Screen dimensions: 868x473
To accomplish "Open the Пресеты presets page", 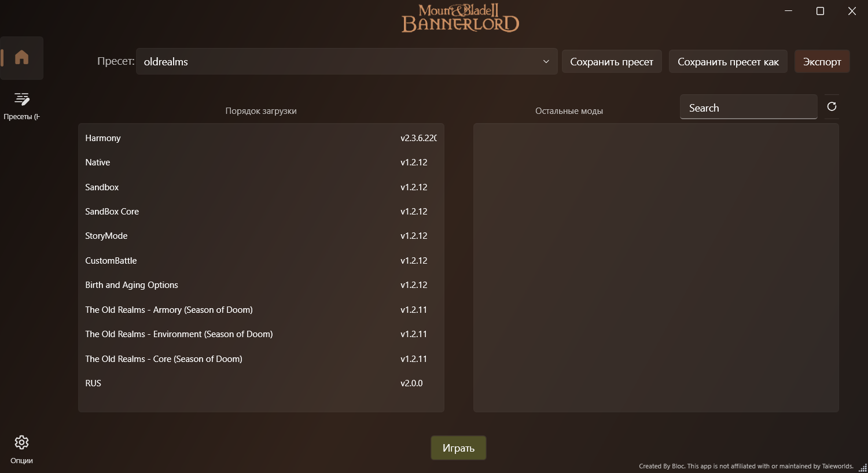I will tap(22, 106).
